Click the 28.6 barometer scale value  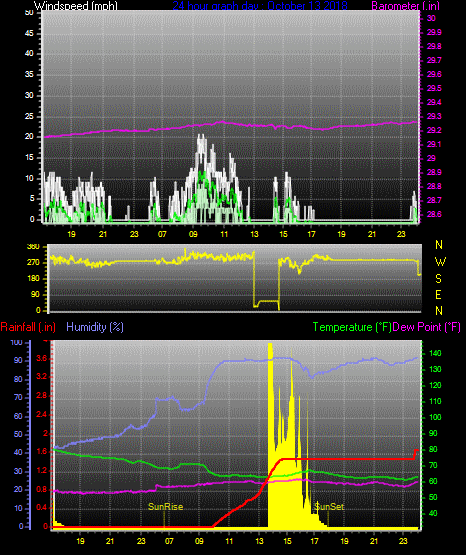pyautogui.click(x=434, y=214)
